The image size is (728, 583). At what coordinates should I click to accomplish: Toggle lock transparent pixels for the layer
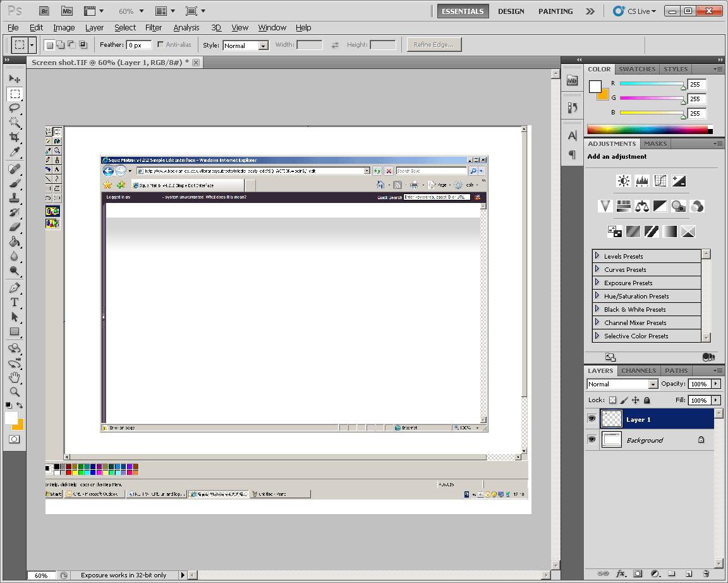[612, 400]
